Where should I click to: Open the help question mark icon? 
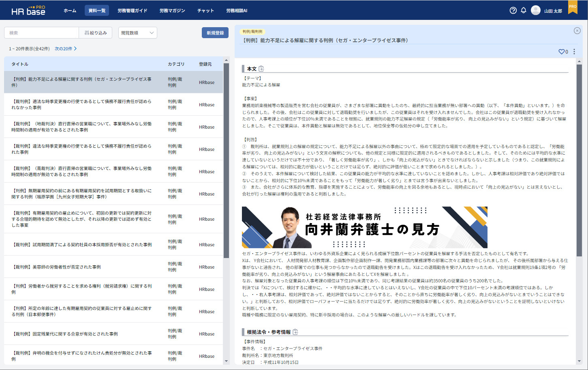coord(513,11)
